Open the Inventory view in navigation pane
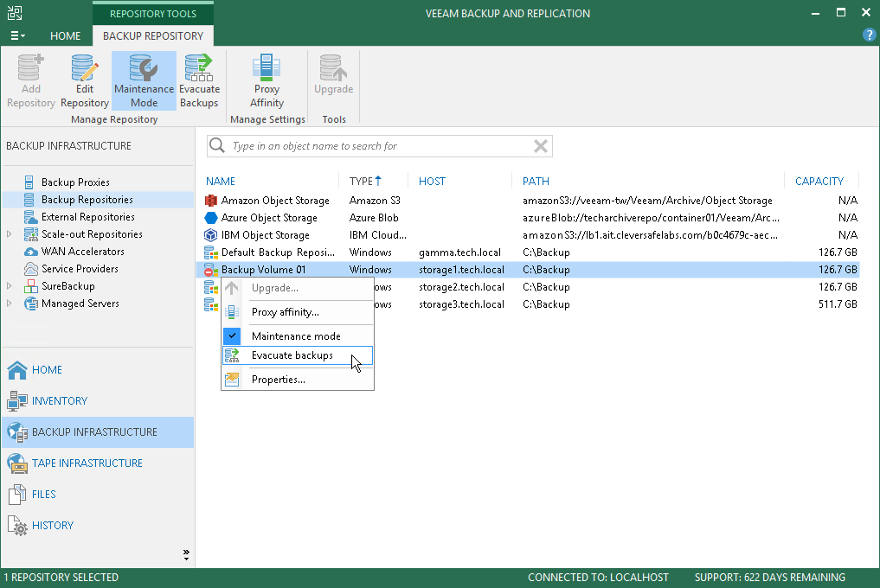The image size is (880, 588). (x=59, y=401)
